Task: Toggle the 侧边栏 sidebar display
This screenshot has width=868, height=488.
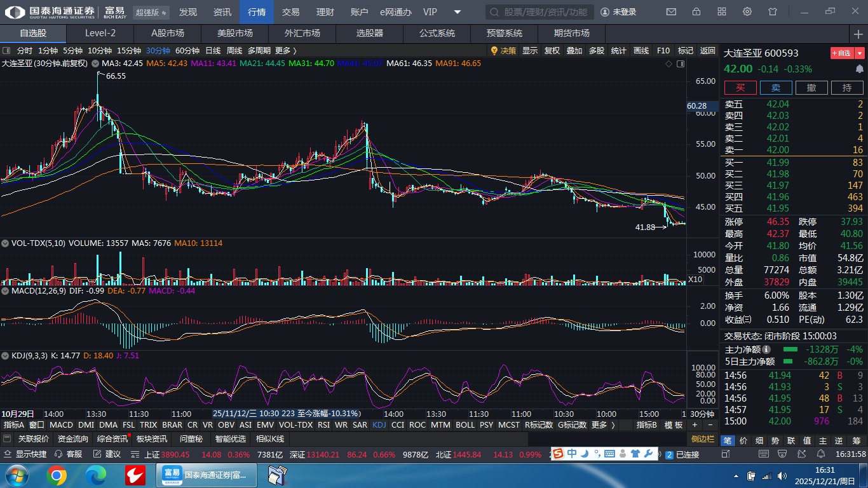Action: pos(703,439)
